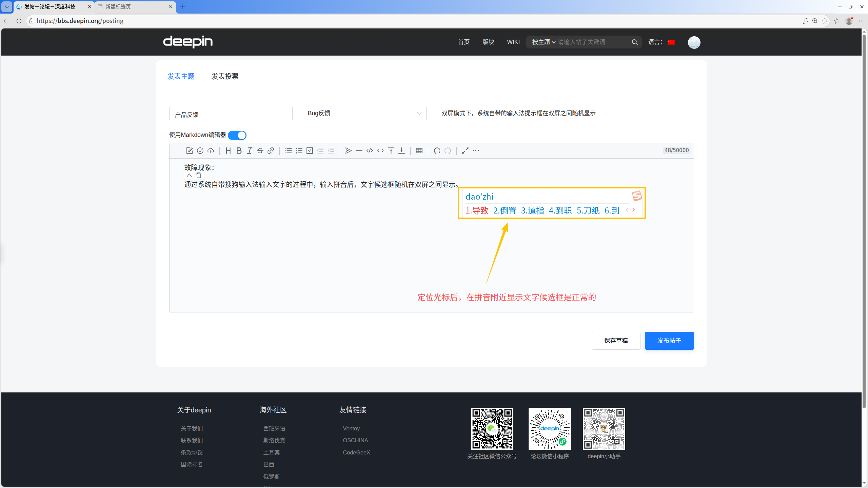The height and width of the screenshot is (488, 868).
Task: Click the insert line after icon
Action: (401, 150)
